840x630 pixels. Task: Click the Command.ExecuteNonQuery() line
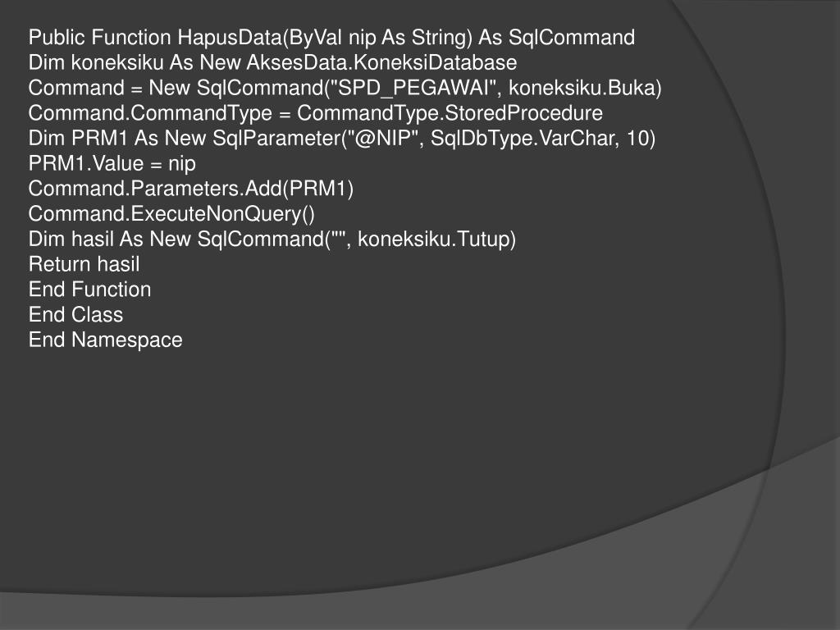tap(171, 214)
